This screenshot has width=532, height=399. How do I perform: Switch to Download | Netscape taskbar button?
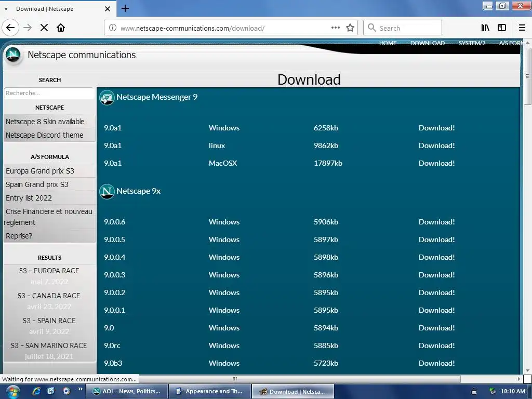293,391
